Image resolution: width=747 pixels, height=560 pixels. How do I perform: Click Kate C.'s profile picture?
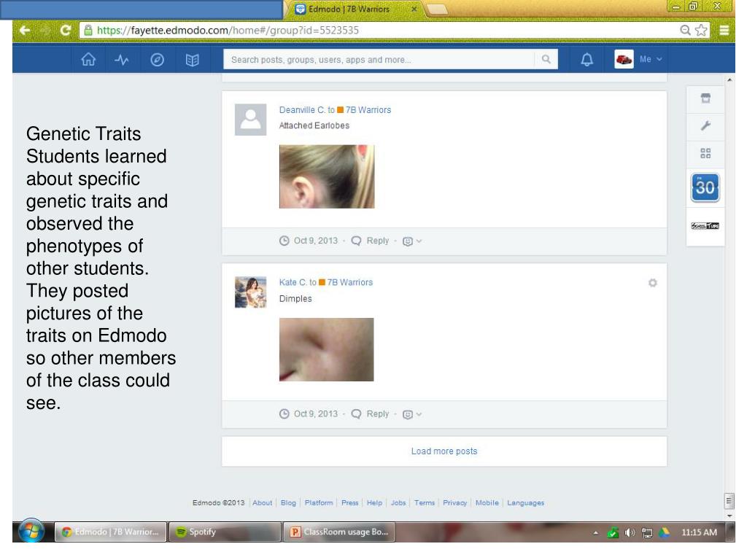[x=251, y=292]
